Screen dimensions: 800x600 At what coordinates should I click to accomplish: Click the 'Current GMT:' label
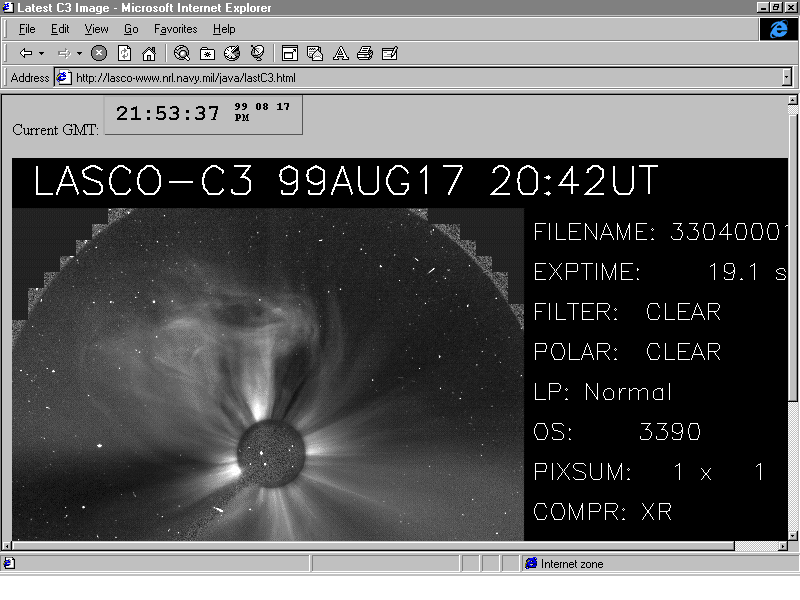click(x=56, y=130)
